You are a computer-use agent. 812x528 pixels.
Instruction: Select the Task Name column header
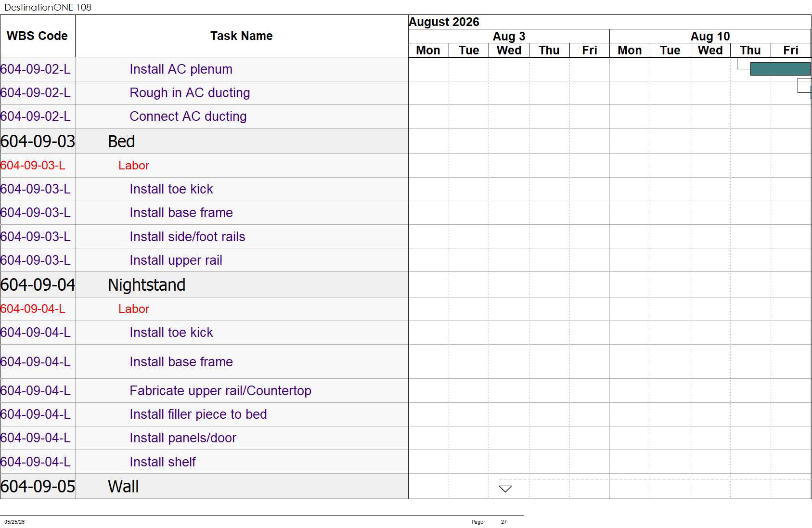point(242,36)
